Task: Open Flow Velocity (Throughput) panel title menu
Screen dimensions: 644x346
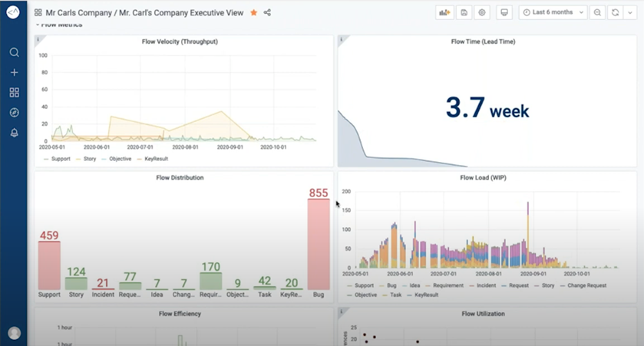Action: (180, 41)
